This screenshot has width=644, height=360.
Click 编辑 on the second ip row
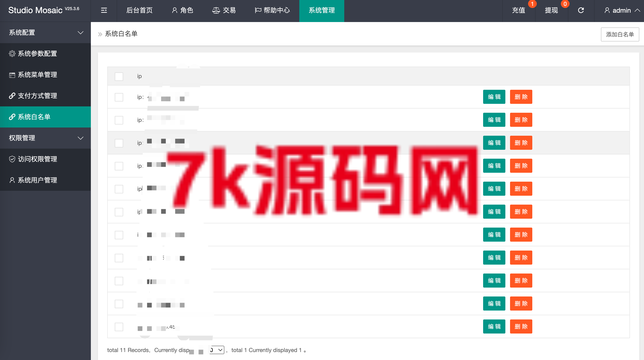(x=494, y=120)
